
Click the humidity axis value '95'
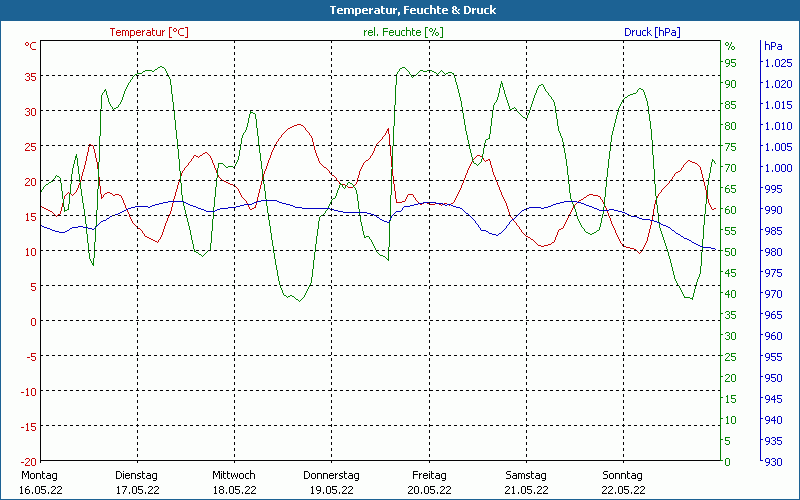pyautogui.click(x=731, y=63)
